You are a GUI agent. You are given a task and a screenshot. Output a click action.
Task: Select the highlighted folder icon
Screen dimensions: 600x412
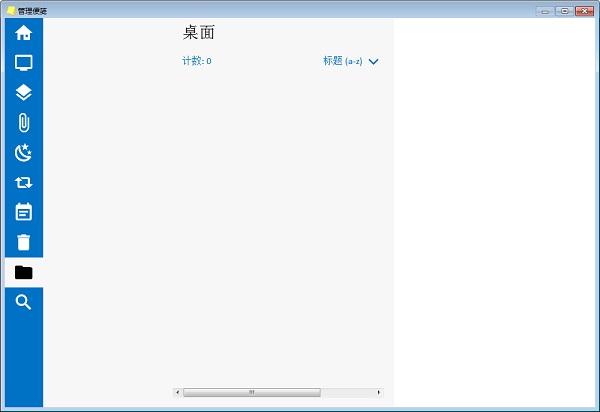click(x=24, y=272)
